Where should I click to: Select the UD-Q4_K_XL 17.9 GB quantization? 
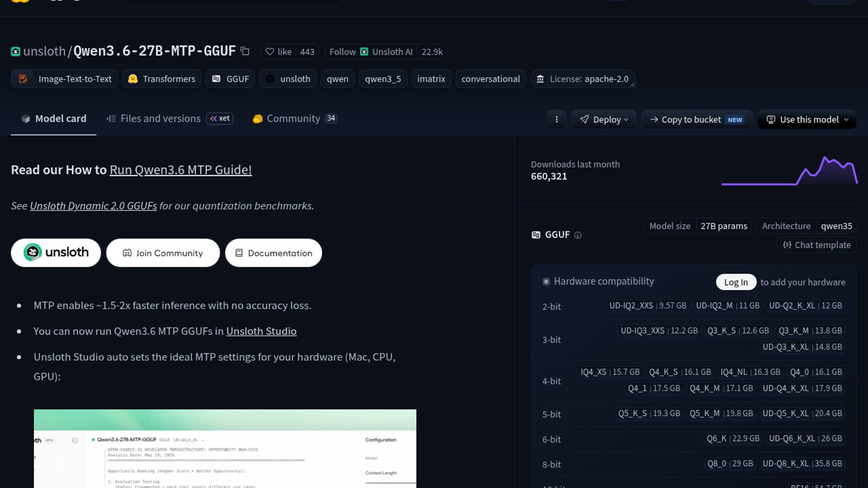click(x=802, y=388)
